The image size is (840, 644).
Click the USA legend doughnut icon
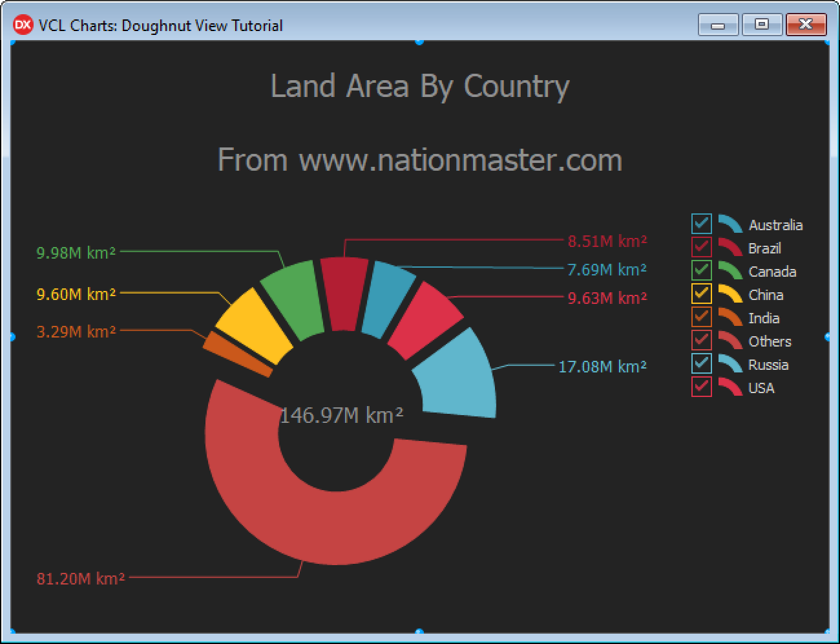tap(730, 387)
